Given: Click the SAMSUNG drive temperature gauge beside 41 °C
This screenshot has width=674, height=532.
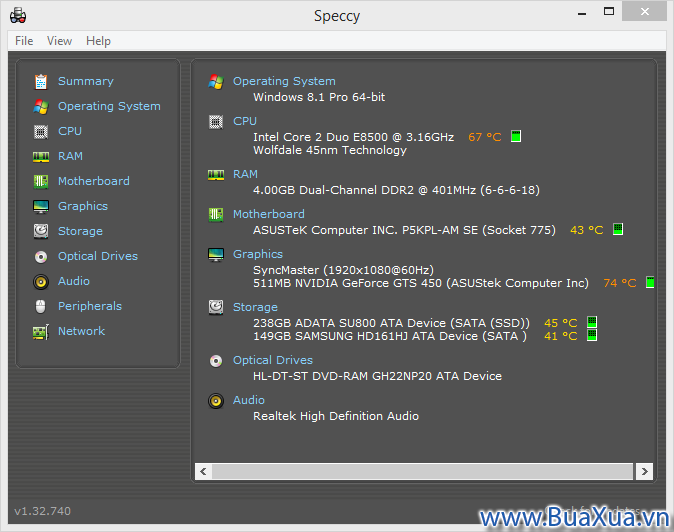Looking at the screenshot, I should (592, 335).
